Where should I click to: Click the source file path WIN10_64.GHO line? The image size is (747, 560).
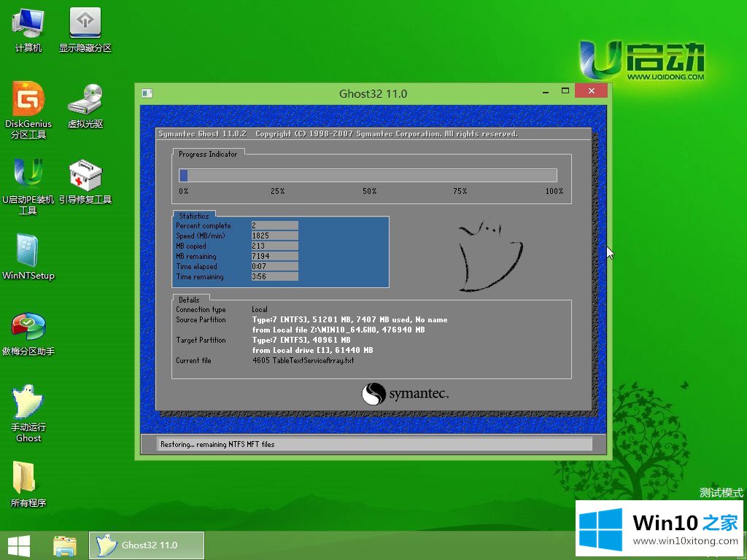[338, 330]
